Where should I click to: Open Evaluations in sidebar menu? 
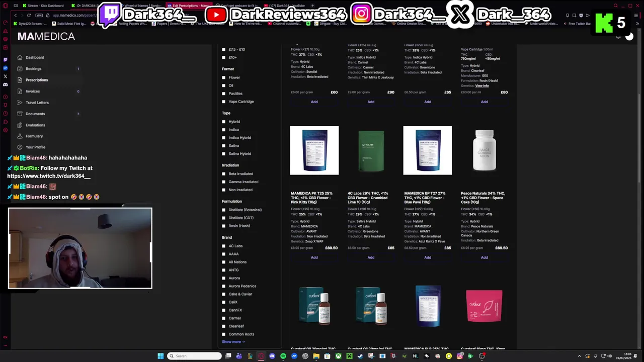tap(35, 125)
